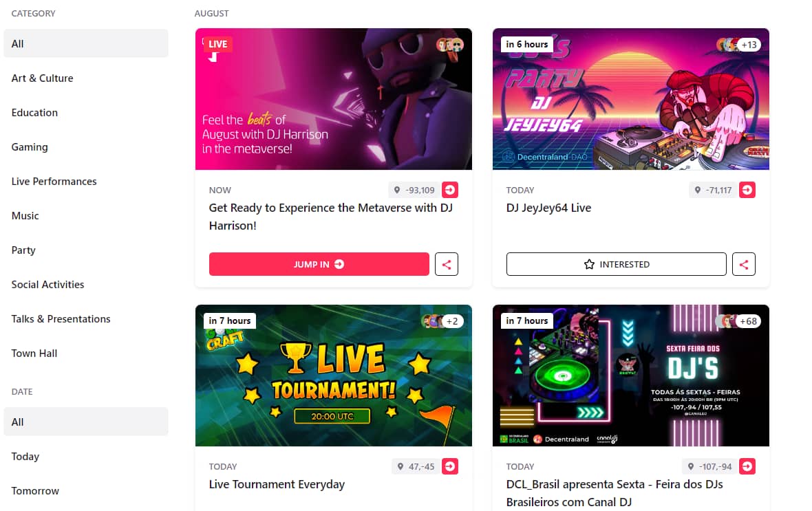The image size is (812, 511).
Task: Click the JUMP IN button
Action: [x=319, y=264]
